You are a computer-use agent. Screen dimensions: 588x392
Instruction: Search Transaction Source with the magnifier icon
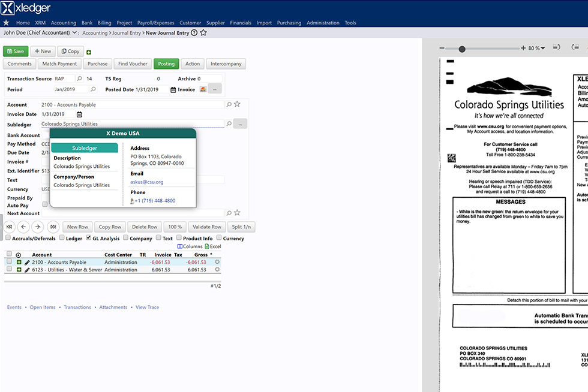79,79
